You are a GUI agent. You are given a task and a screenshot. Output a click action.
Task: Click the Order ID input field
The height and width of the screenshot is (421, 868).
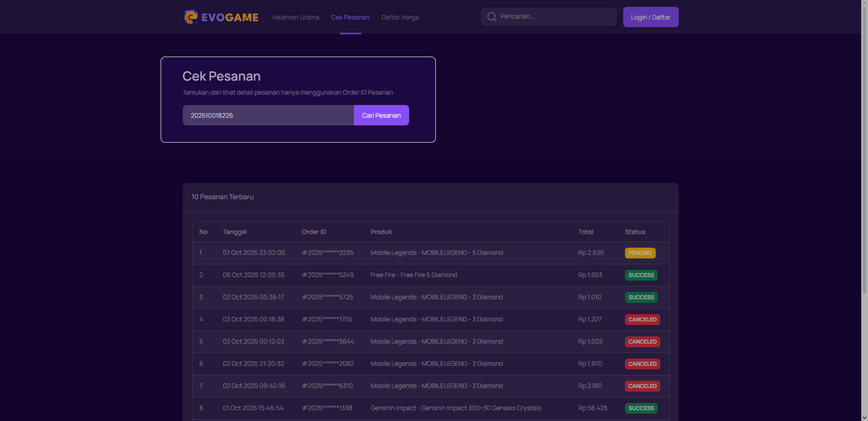click(268, 115)
